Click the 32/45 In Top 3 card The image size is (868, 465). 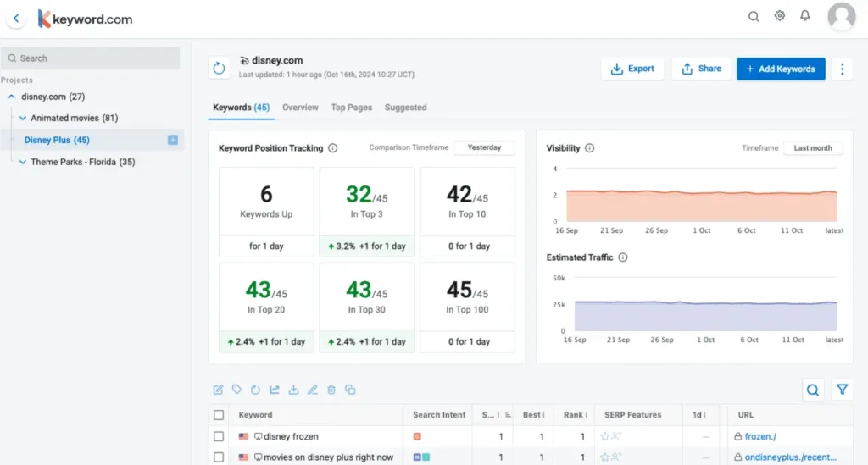click(x=366, y=212)
